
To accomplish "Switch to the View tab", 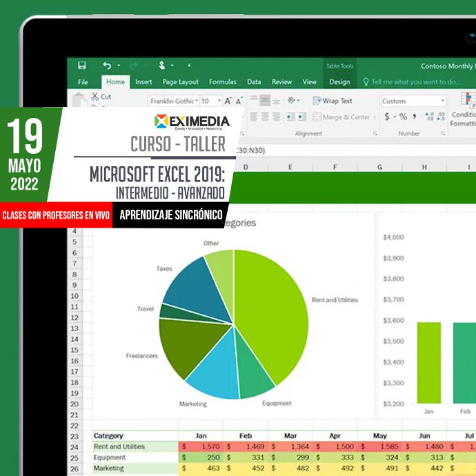I will (309, 82).
